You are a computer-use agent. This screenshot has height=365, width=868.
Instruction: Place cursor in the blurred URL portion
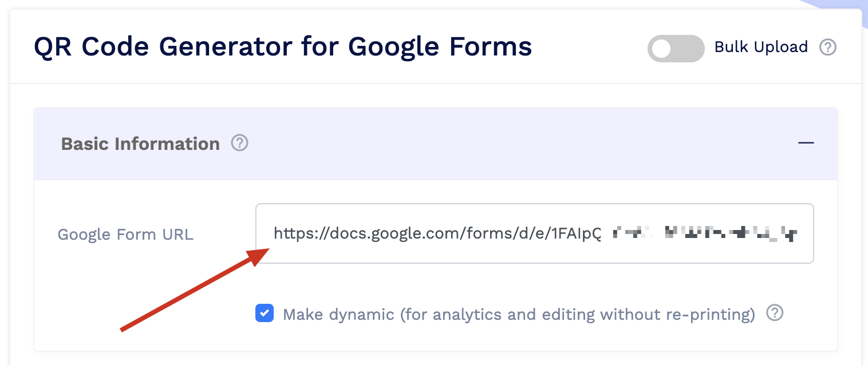pyautogui.click(x=704, y=233)
